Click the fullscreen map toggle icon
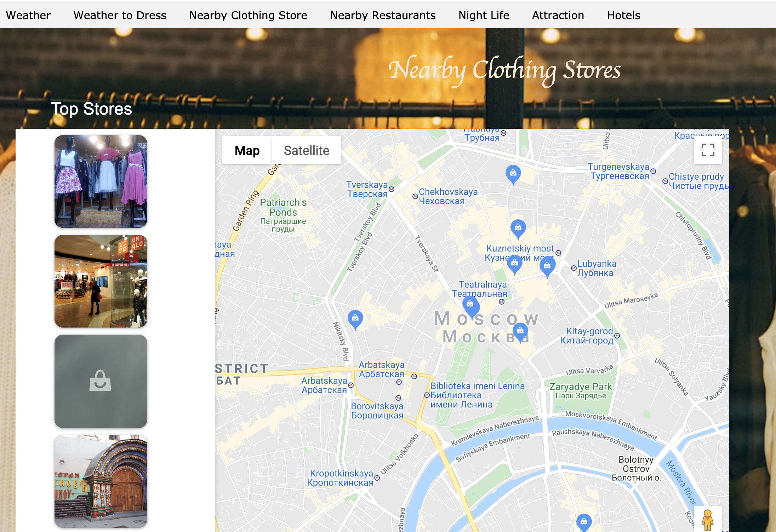 [708, 150]
